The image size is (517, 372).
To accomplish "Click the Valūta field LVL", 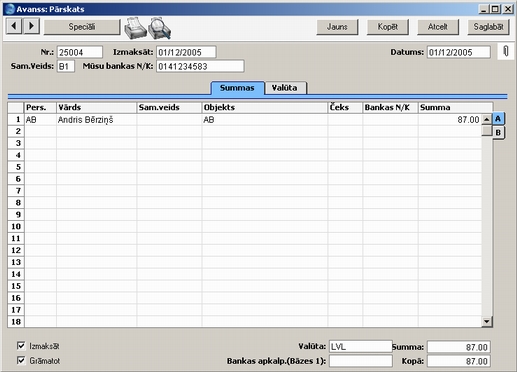I will (361, 347).
